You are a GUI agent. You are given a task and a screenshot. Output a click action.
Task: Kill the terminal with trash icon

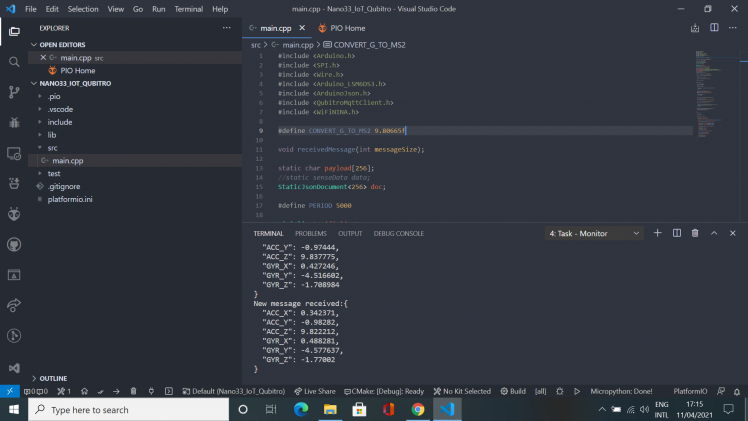[696, 233]
